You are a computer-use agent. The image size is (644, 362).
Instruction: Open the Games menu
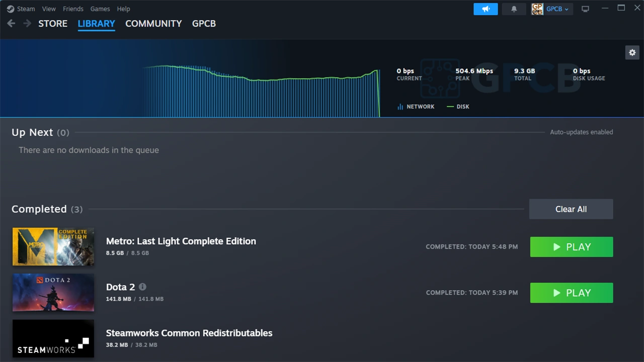click(100, 9)
